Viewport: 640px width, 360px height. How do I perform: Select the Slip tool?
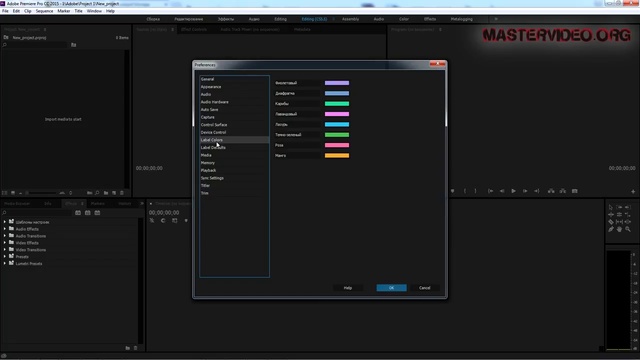coord(619,222)
